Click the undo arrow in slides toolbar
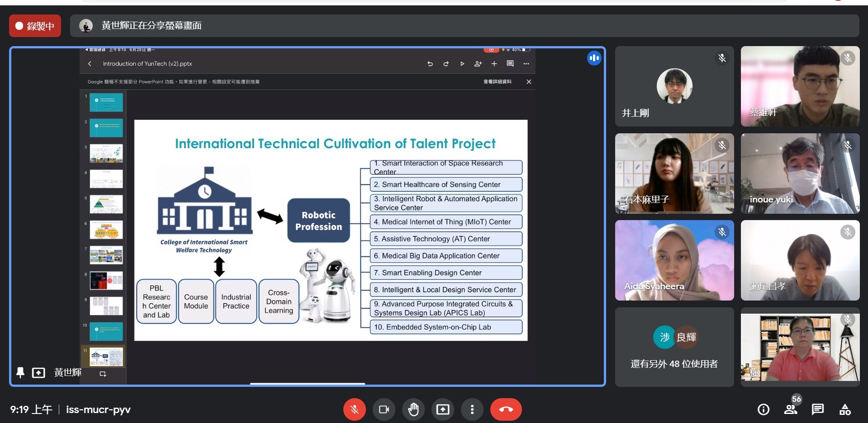Viewport: 868px width, 423px height. click(x=430, y=64)
